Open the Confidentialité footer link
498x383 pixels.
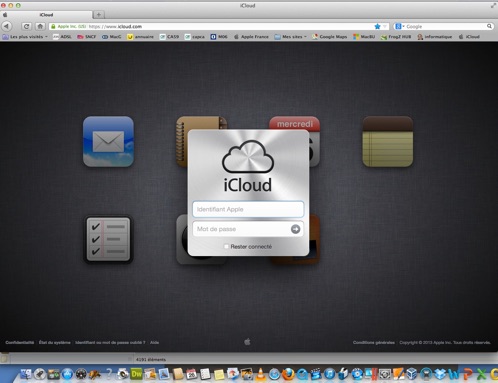coord(20,342)
